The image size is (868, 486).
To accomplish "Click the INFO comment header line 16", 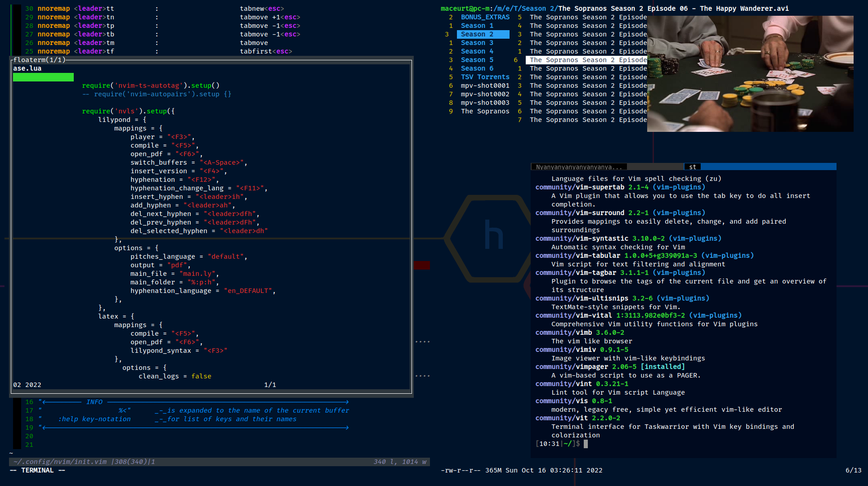I will 194,402.
